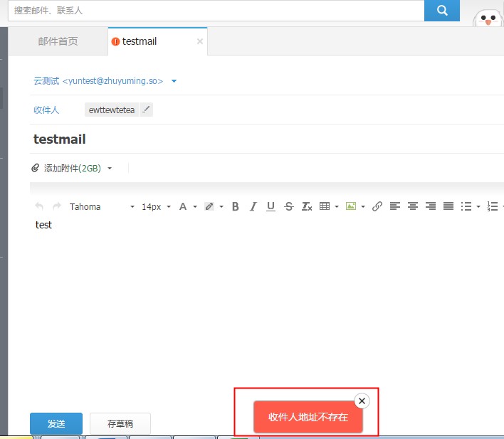This screenshot has height=439, width=504.
Task: Toggle italic text formatting
Action: click(253, 206)
